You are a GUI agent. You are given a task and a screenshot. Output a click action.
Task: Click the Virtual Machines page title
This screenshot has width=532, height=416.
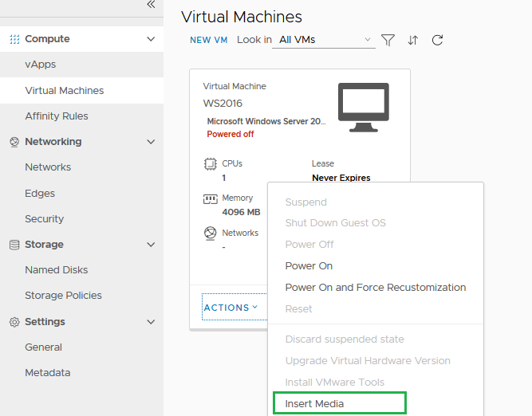[x=242, y=17]
